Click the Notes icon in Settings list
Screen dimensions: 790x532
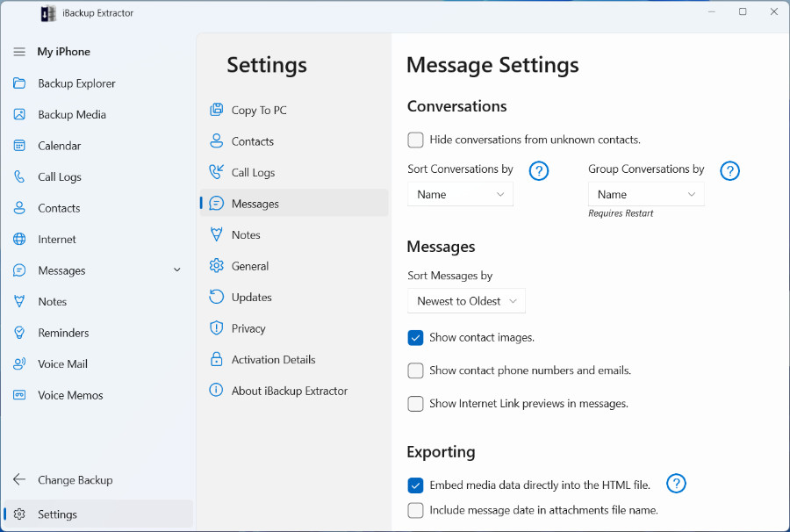coord(216,234)
